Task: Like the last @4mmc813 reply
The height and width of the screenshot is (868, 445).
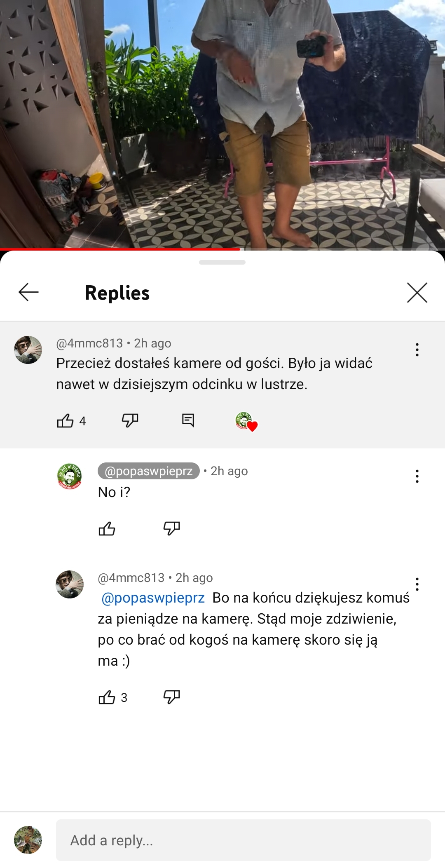Action: point(107,697)
